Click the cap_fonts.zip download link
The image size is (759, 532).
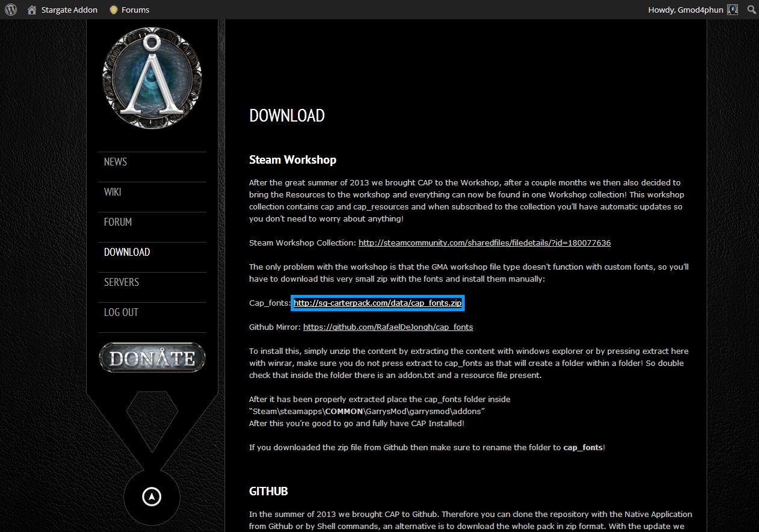(x=377, y=303)
